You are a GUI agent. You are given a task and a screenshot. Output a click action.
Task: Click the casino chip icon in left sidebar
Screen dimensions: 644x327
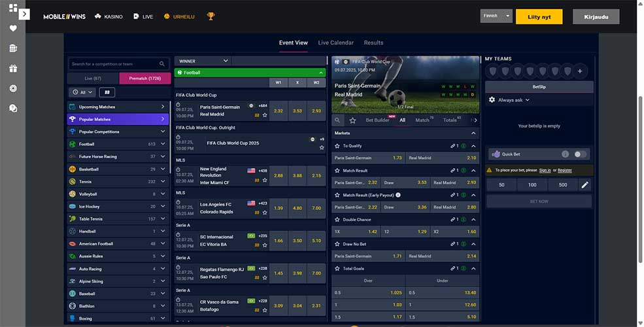pos(13,88)
